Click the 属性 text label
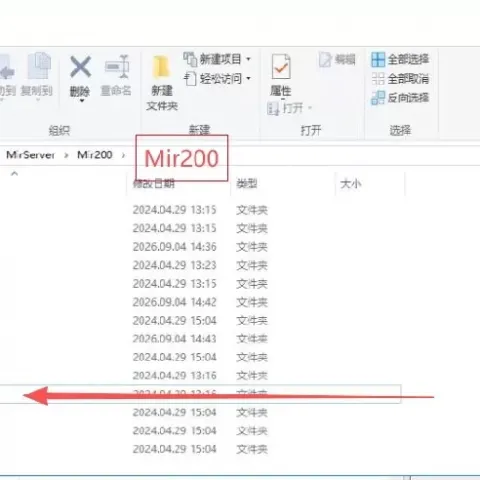Screen dimensions: 480x480 [x=281, y=91]
